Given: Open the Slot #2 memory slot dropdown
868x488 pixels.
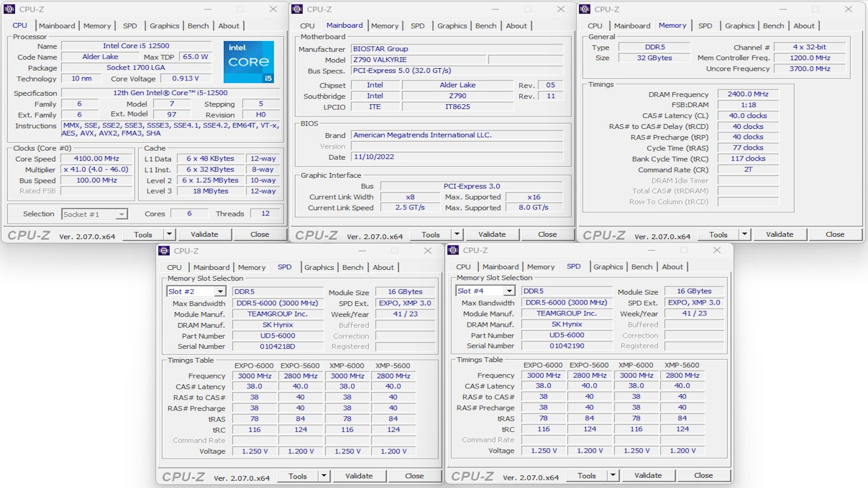Looking at the screenshot, I should [221, 291].
